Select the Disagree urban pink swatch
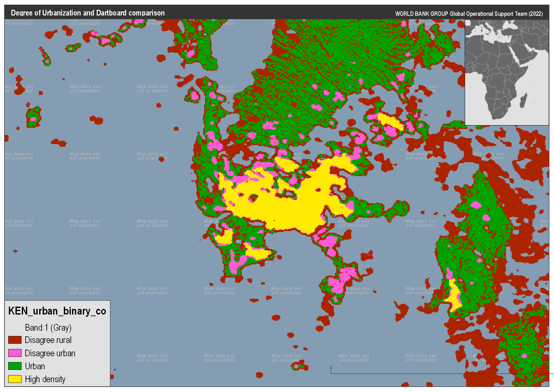554x392 pixels. click(14, 353)
